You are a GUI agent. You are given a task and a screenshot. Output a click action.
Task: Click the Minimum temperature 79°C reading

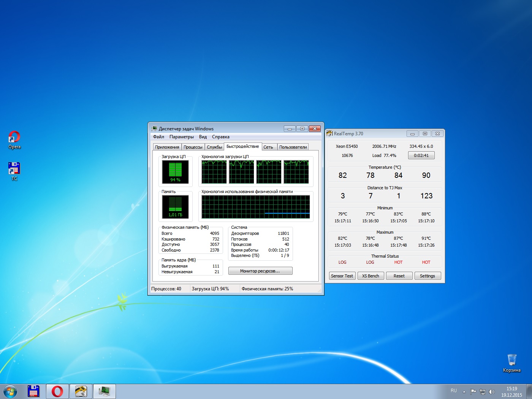pos(343,214)
